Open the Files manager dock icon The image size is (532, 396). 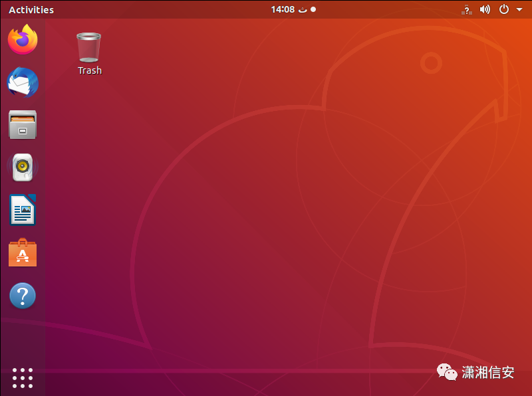pos(23,125)
